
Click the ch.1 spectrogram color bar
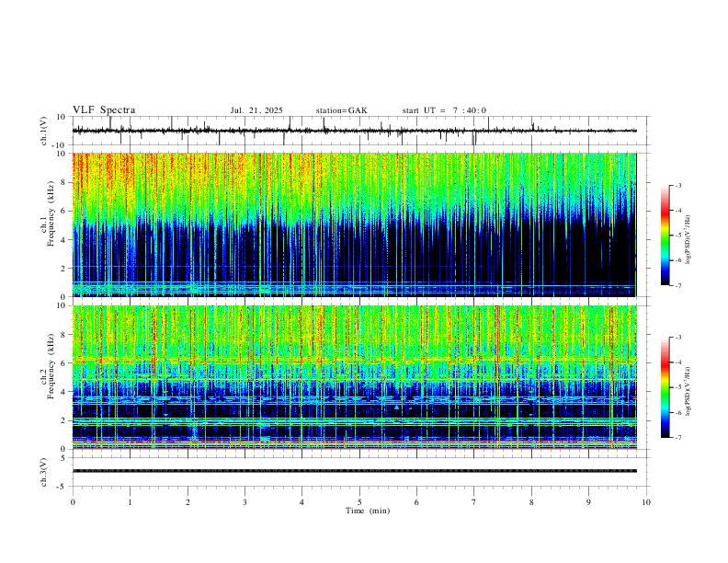point(665,236)
